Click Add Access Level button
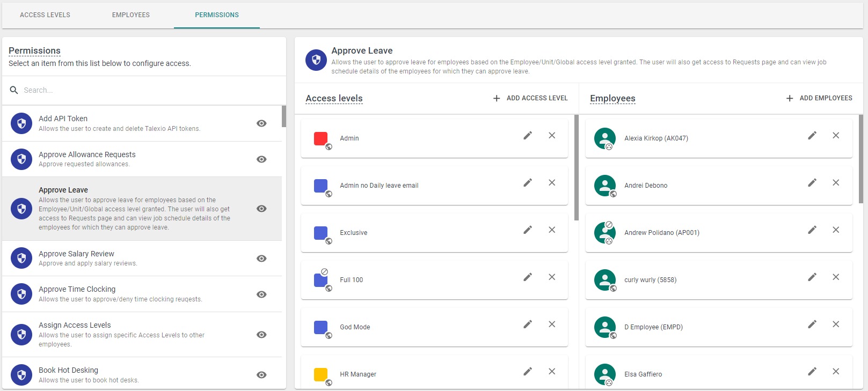The width and height of the screenshot is (868, 391). pos(530,98)
